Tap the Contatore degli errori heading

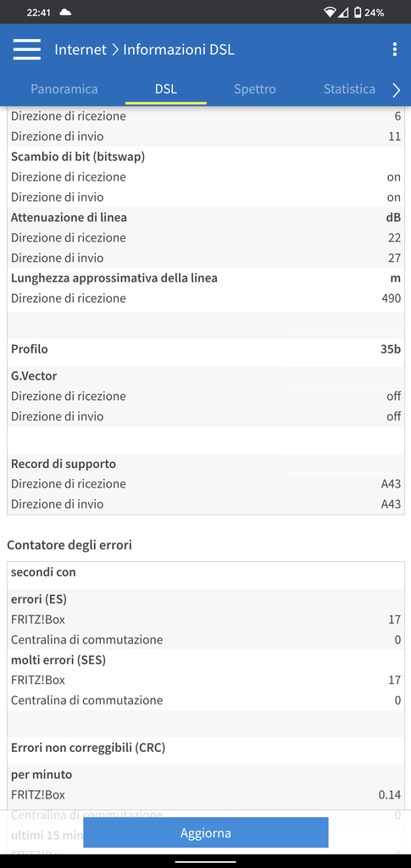69,545
